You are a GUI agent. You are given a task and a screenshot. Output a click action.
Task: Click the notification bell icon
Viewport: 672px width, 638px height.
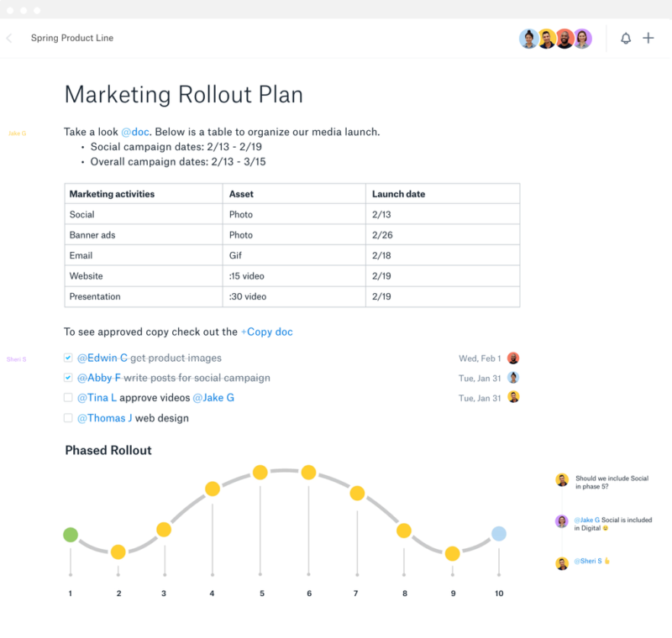tap(626, 39)
